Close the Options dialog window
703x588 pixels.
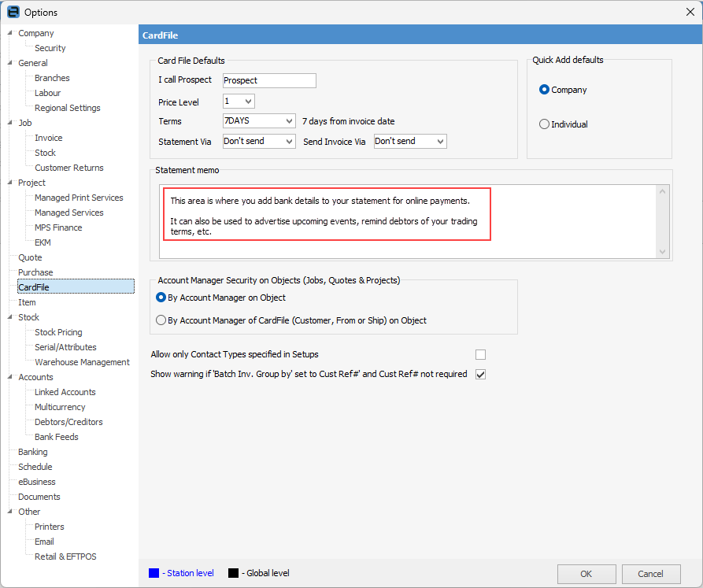[690, 12]
